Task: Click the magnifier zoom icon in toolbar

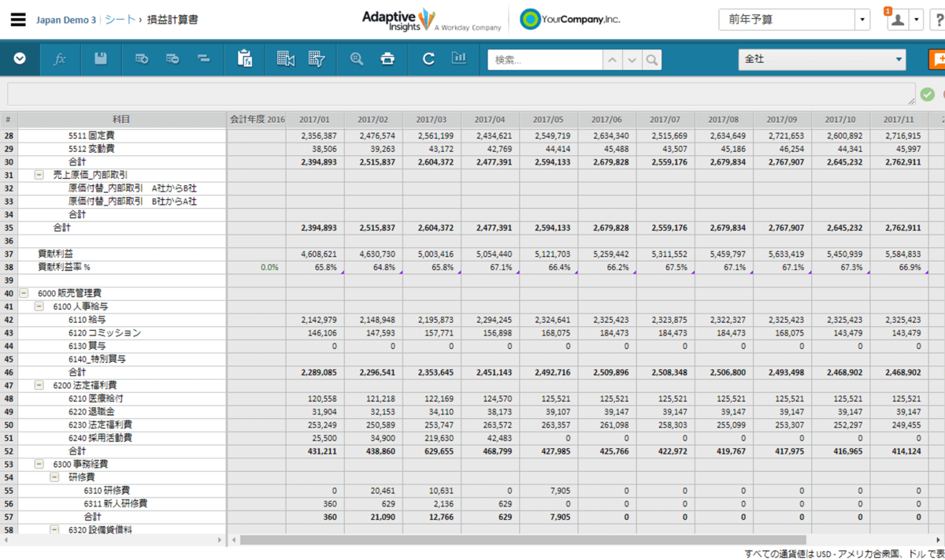Action: (357, 59)
